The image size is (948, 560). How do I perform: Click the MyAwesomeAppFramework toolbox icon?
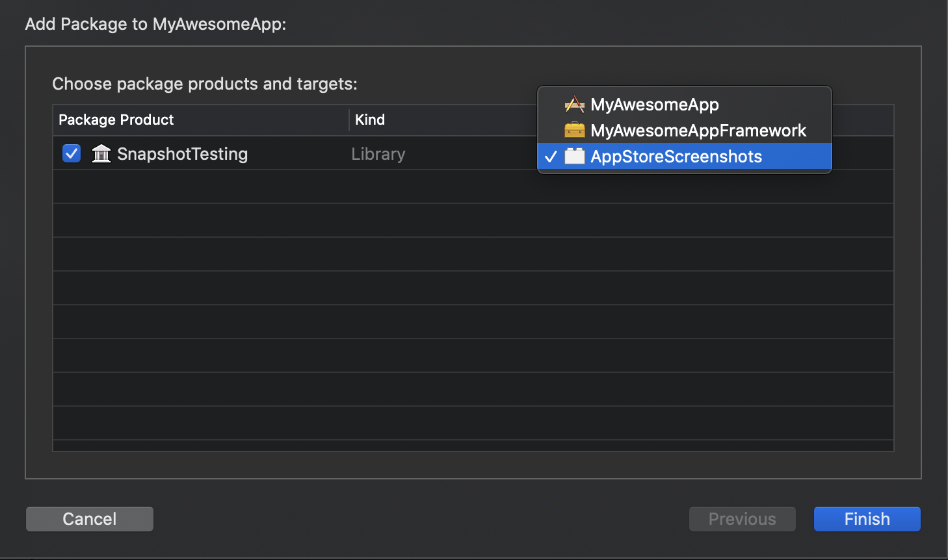point(574,131)
